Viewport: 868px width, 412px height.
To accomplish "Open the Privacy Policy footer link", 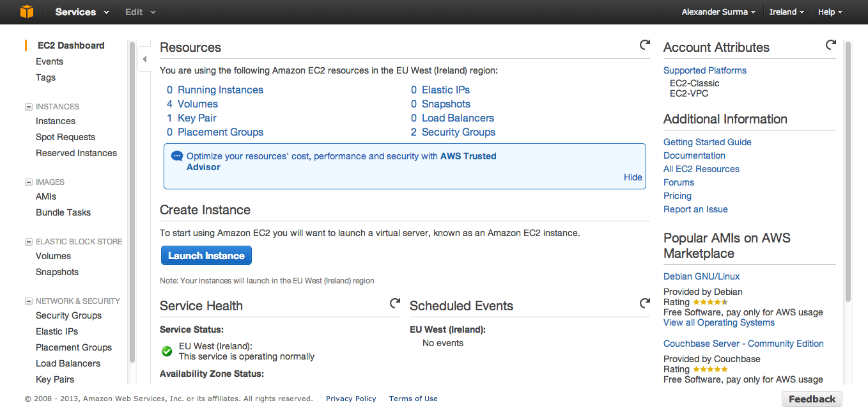I will [x=351, y=399].
